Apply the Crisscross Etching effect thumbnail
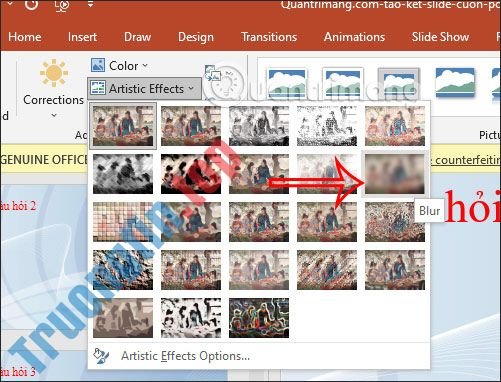501x382 pixels. coord(259,270)
